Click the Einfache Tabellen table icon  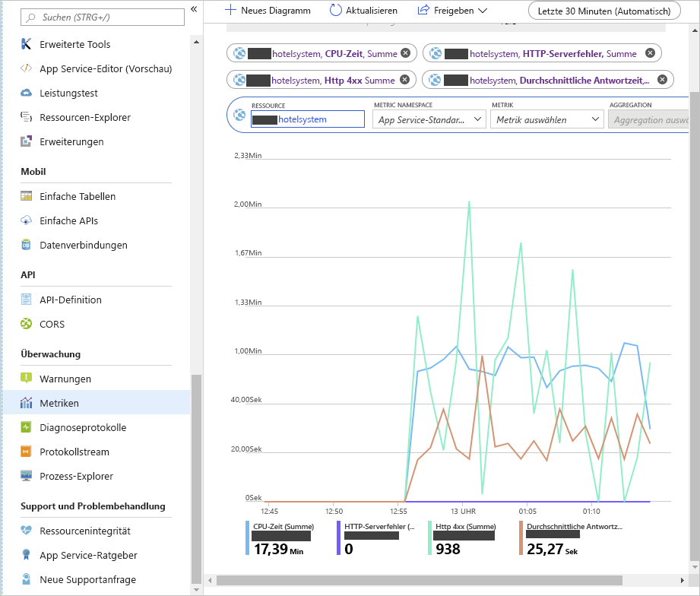(27, 196)
